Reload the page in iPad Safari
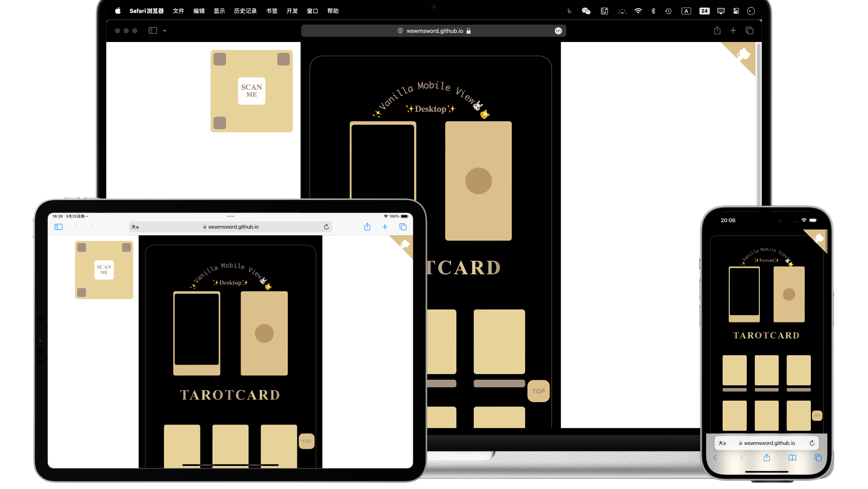The image size is (868, 489). [x=326, y=227]
